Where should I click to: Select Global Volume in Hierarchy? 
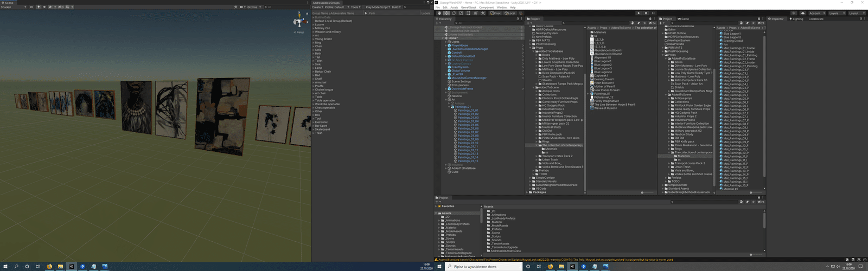point(461,70)
